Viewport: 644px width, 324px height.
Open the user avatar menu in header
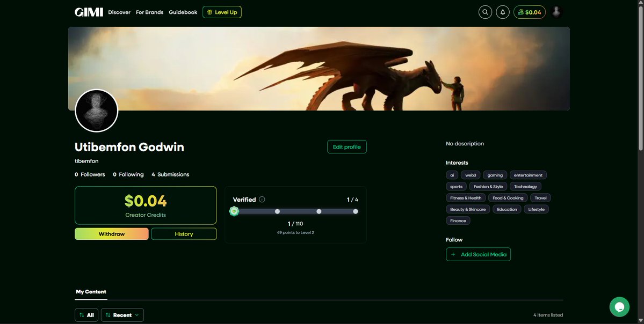(556, 12)
